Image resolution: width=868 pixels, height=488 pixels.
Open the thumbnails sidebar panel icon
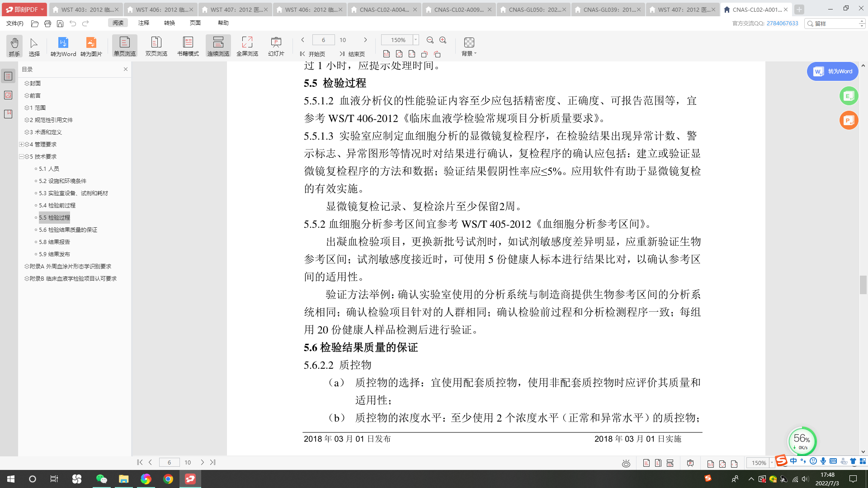(8, 95)
